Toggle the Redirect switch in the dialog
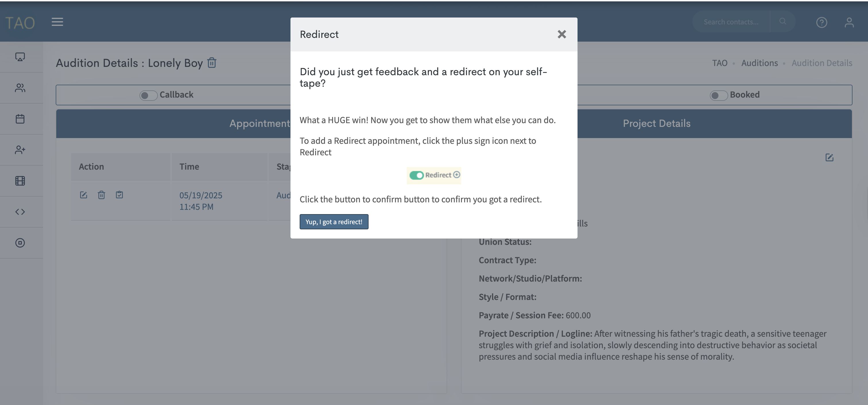Screen dimensions: 868x405 tap(416, 175)
